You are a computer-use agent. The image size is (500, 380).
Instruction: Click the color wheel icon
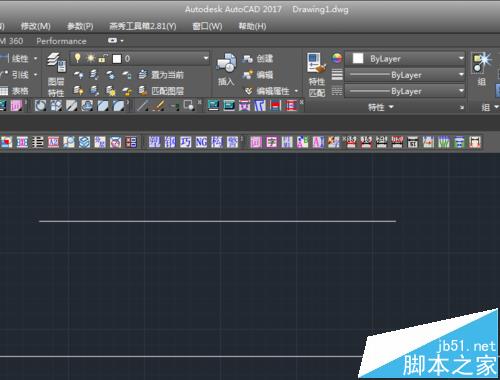click(337, 58)
